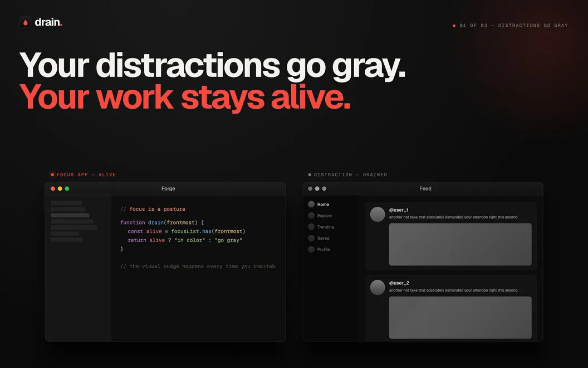Click the post text under @user_2

[x=453, y=290]
